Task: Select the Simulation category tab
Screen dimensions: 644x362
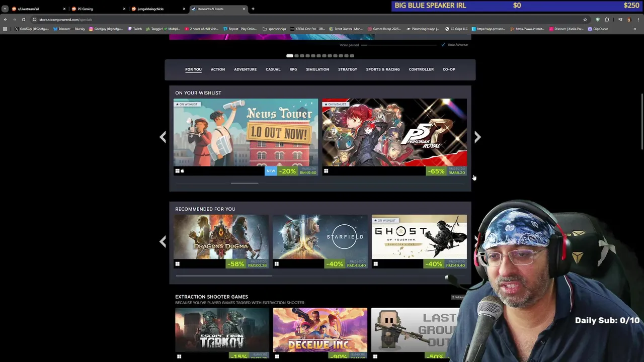Action: click(x=317, y=69)
